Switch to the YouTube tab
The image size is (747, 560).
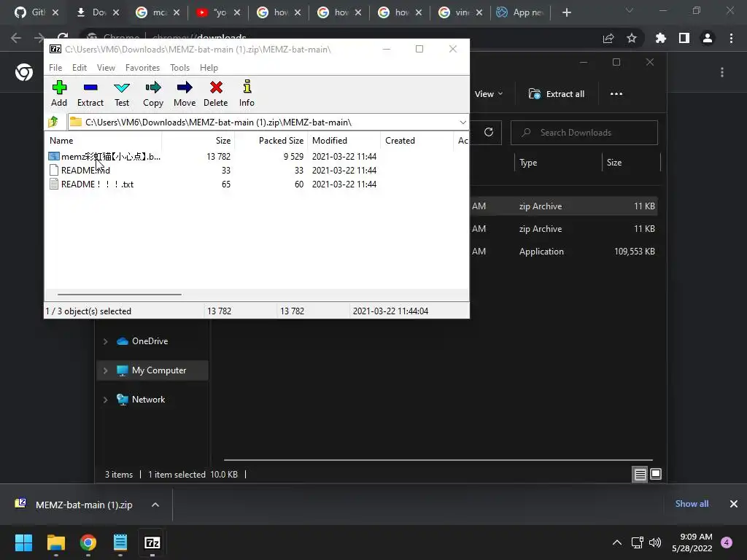(x=218, y=12)
